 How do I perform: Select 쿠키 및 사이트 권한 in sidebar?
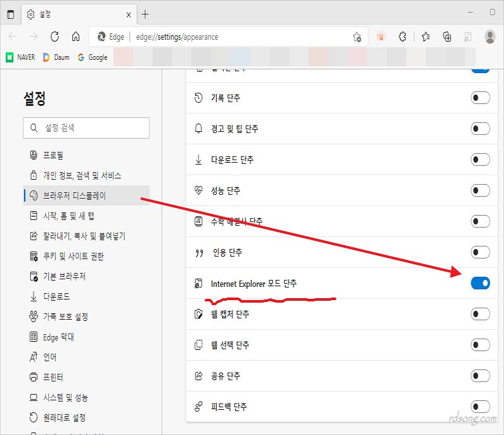point(73,256)
